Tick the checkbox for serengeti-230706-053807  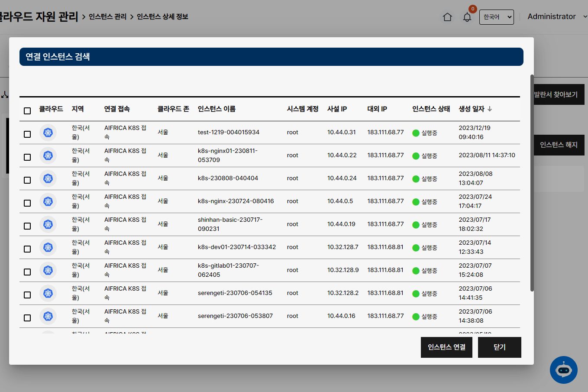tap(27, 318)
